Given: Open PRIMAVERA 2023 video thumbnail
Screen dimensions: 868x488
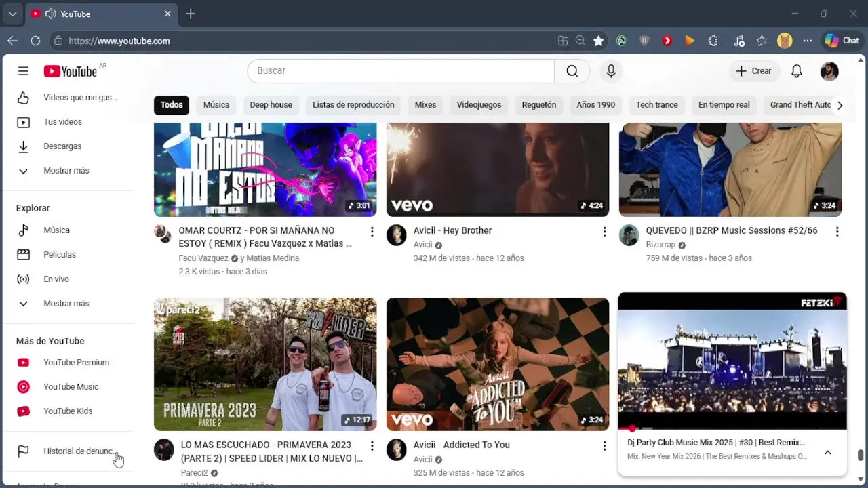Looking at the screenshot, I should [265, 364].
